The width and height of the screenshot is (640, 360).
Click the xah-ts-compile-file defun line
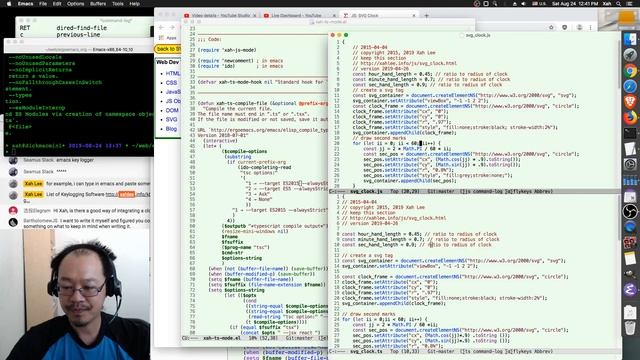click(263, 103)
